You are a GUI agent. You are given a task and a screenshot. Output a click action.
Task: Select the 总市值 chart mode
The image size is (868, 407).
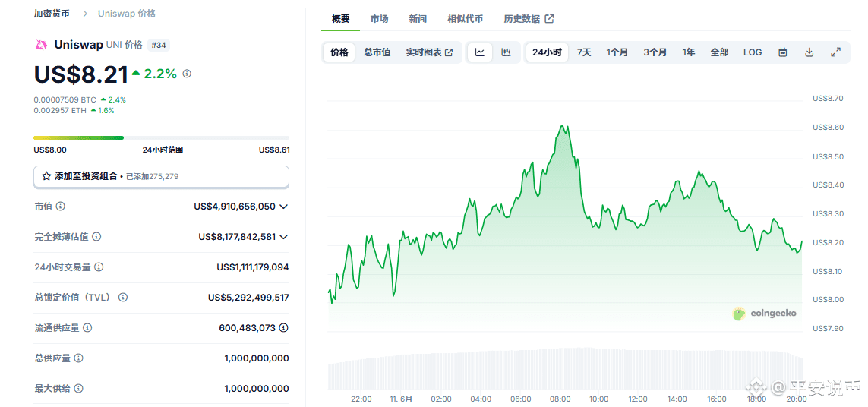[377, 52]
